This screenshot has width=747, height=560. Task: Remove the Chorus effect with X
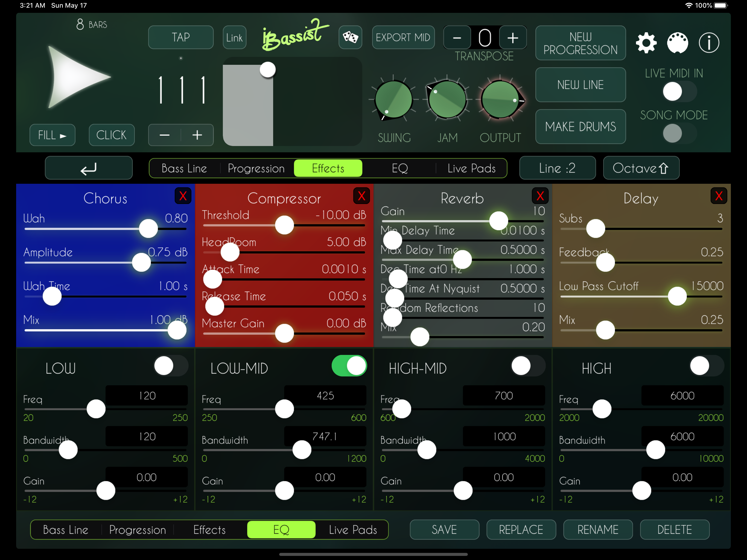(x=183, y=196)
